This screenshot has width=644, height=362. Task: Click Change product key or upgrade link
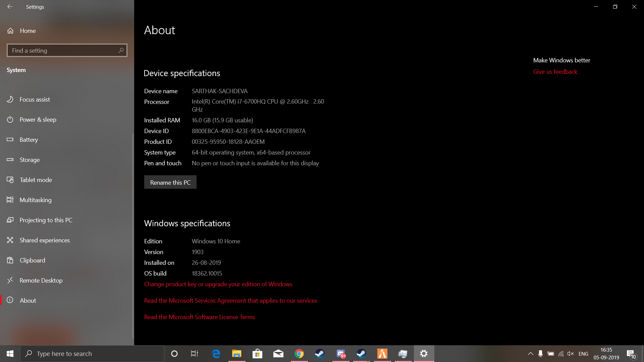218,284
